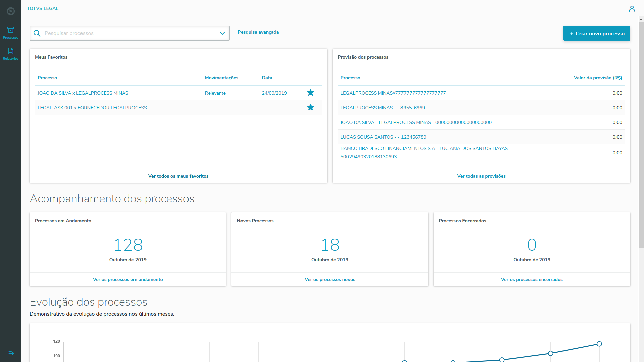Open the user profile icon
Viewport: 644px width, 362px height.
pos(632,9)
